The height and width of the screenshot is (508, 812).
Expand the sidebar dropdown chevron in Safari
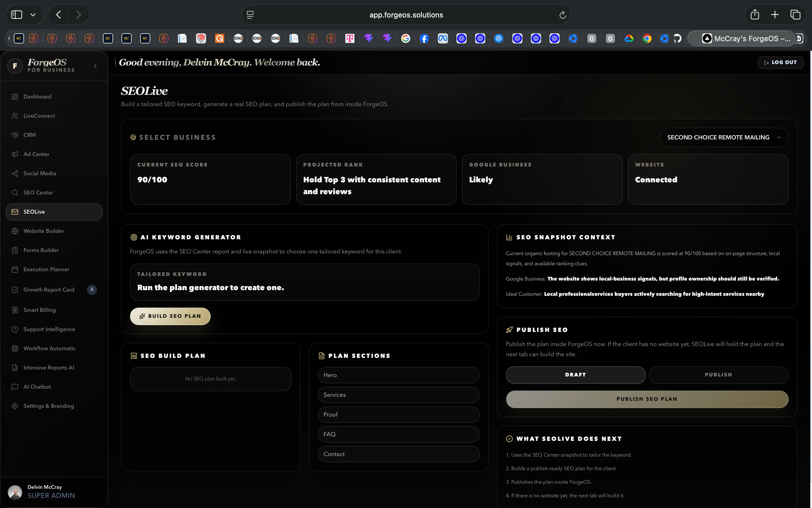pos(33,15)
